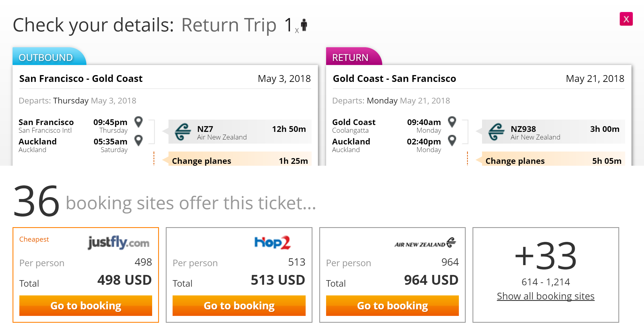
Task: Click the outbound Auckland arrival location pin
Action: click(x=139, y=141)
